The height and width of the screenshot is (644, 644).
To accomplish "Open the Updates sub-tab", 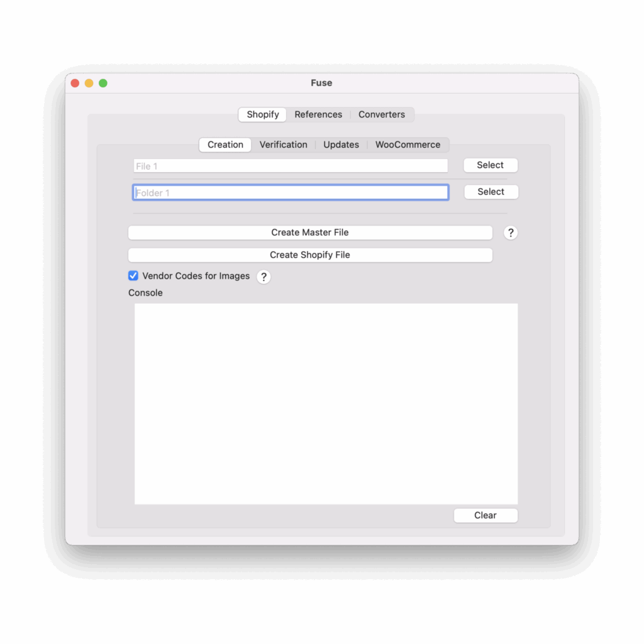I will pyautogui.click(x=341, y=145).
